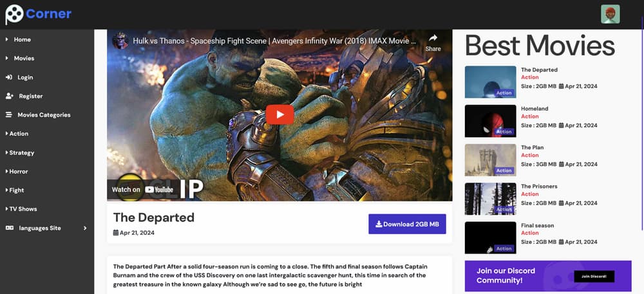Viewport: 644px width, 294px height.
Task: Click the Login sign-in icon
Action: [9, 77]
